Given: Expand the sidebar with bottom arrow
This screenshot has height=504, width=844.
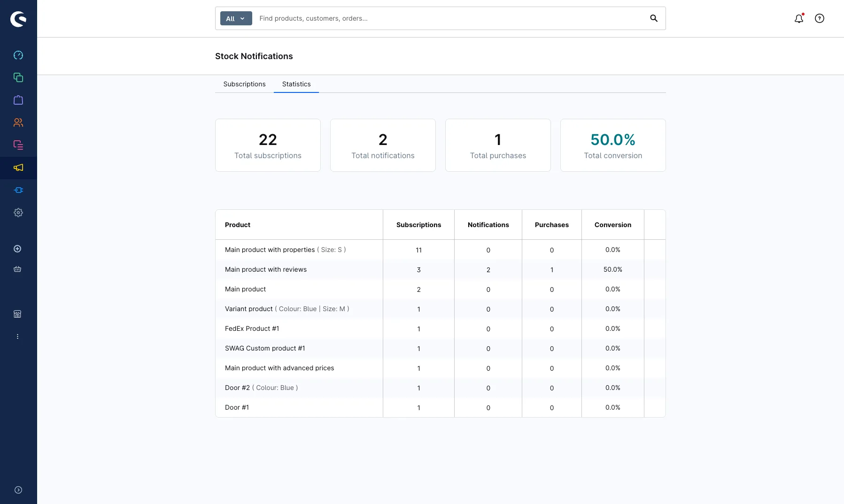Looking at the screenshot, I should click(x=18, y=490).
